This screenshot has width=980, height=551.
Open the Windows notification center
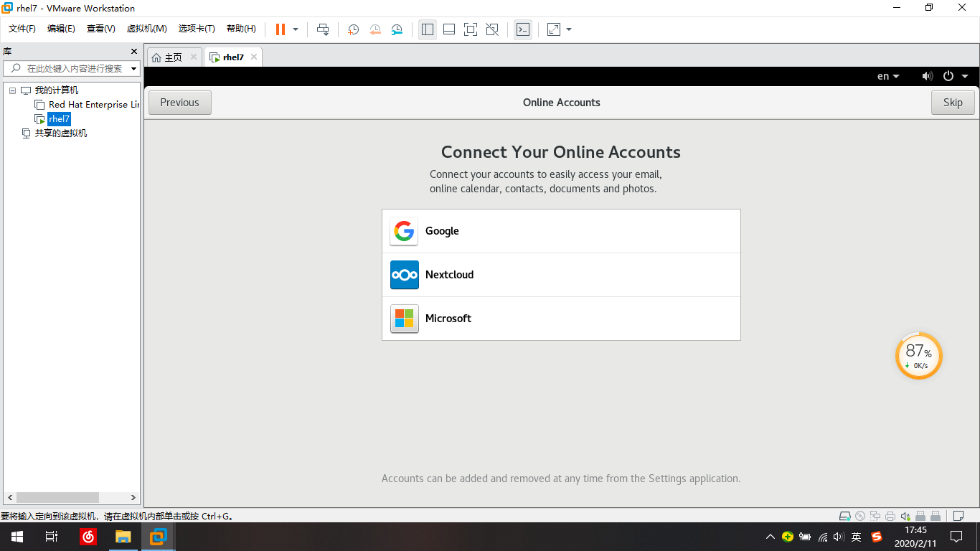click(x=956, y=537)
